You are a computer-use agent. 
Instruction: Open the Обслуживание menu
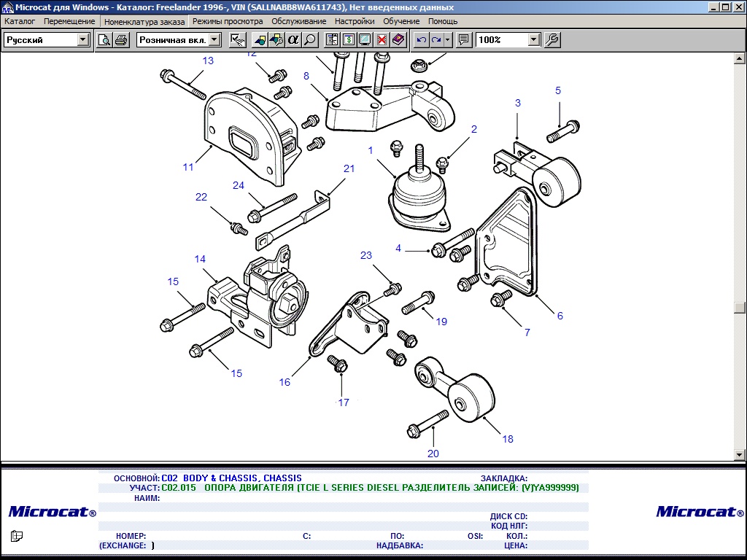298,21
